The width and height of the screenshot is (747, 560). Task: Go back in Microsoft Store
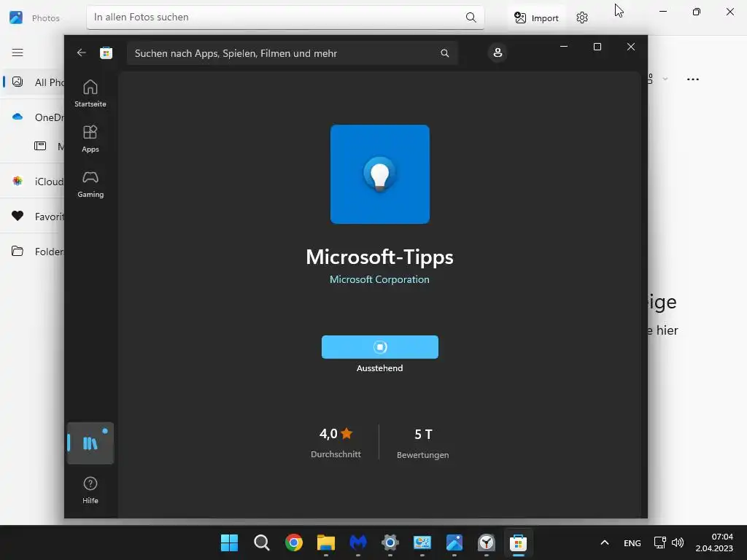[x=82, y=52]
